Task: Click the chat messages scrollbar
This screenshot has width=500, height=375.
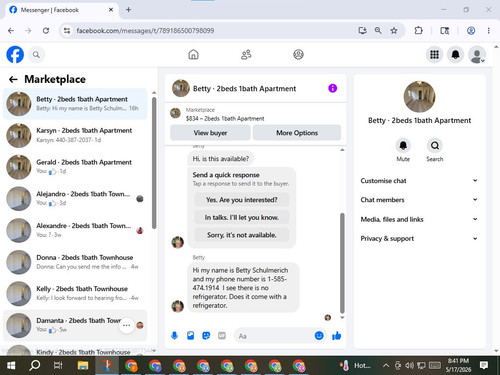Action: pyautogui.click(x=342, y=263)
